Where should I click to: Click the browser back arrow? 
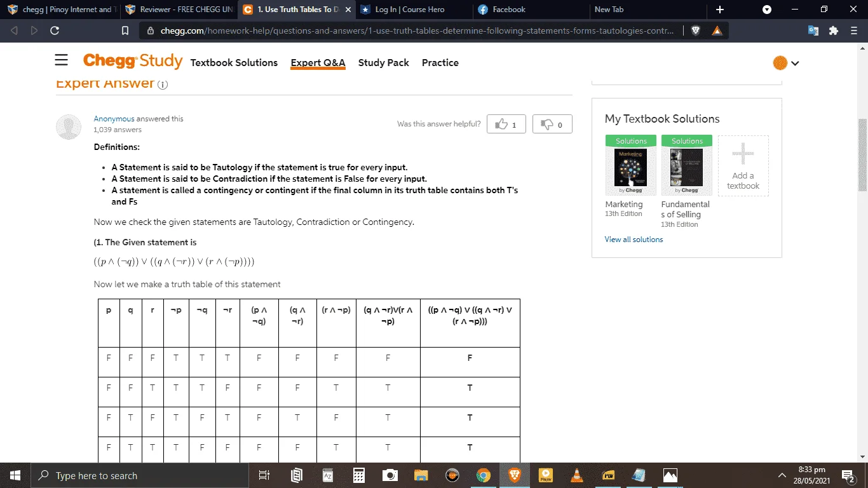(x=15, y=30)
